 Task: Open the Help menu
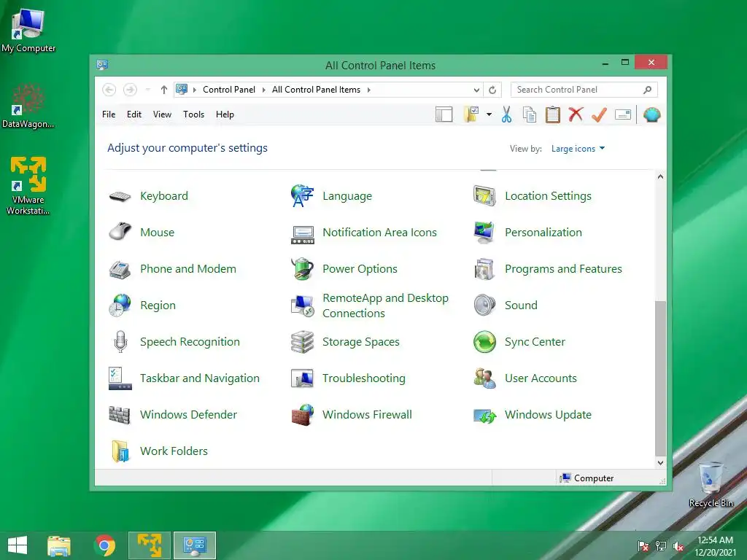[225, 114]
